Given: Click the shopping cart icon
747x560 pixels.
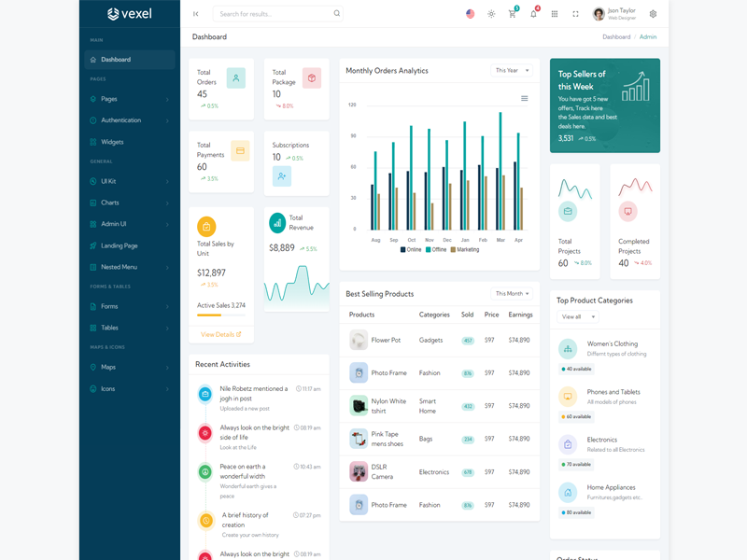Looking at the screenshot, I should pos(512,14).
